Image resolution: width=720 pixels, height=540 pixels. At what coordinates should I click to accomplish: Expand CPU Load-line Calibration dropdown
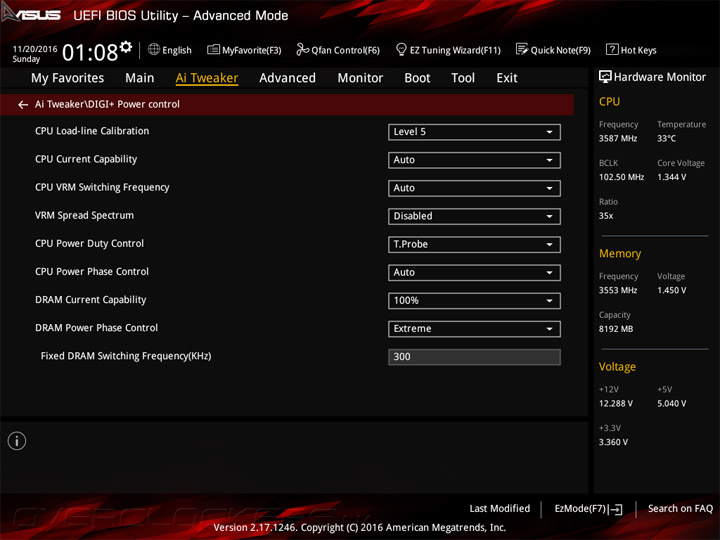474,132
